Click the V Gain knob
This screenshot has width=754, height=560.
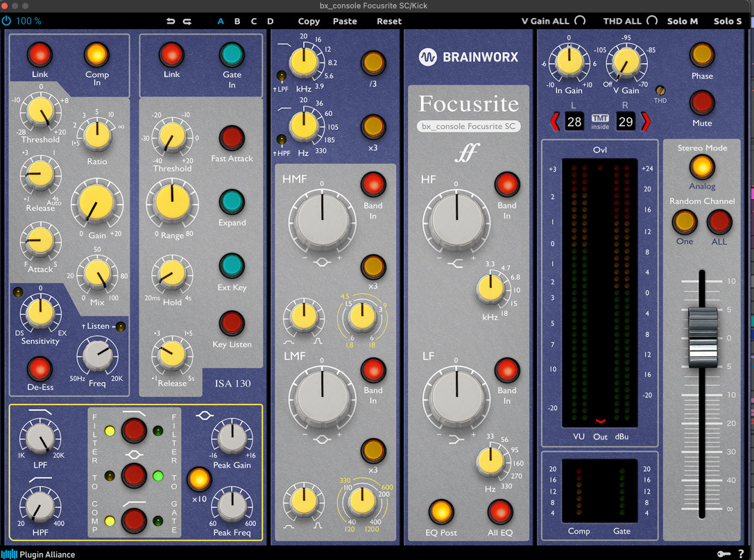[626, 62]
